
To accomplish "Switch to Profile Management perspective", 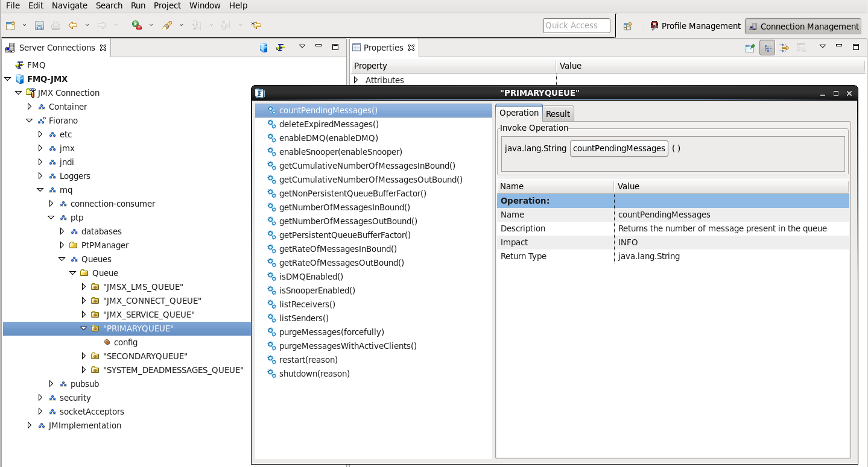I will [x=695, y=26].
